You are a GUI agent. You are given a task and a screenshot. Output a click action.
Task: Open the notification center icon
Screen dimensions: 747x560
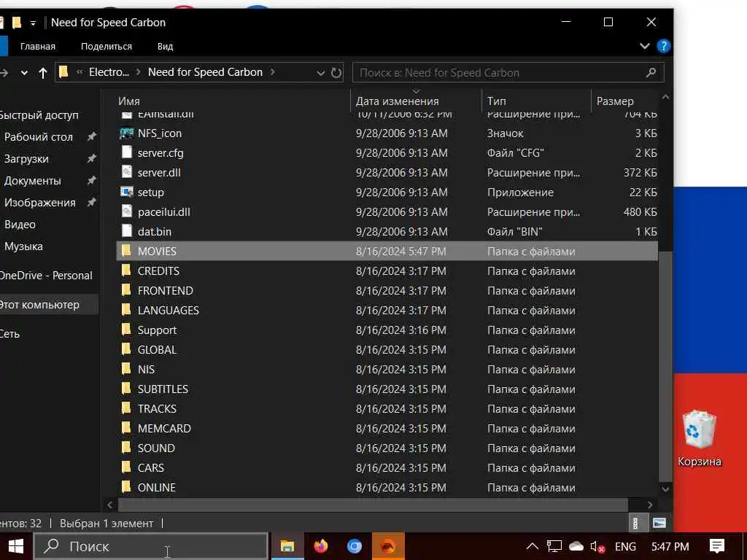pyautogui.click(x=716, y=546)
